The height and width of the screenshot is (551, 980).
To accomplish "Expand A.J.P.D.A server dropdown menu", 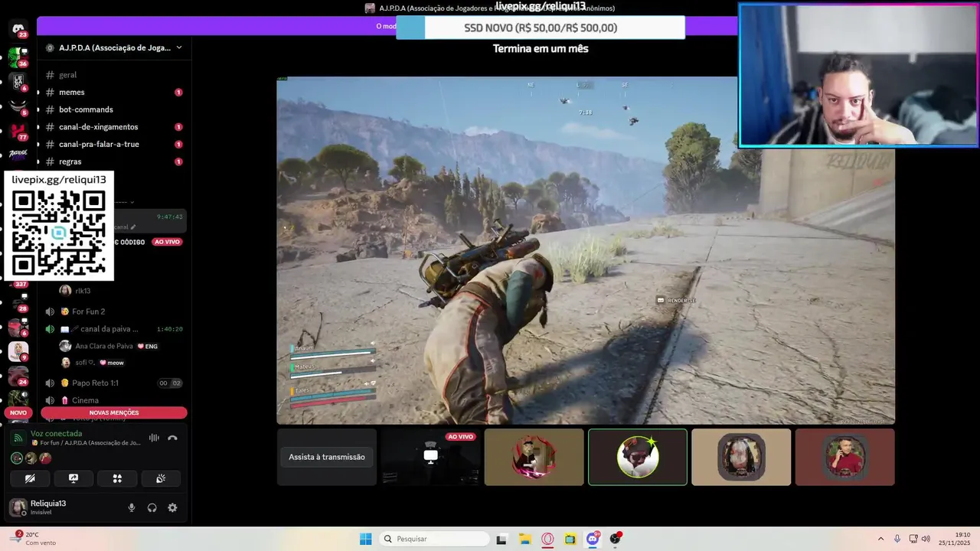I will tap(179, 47).
